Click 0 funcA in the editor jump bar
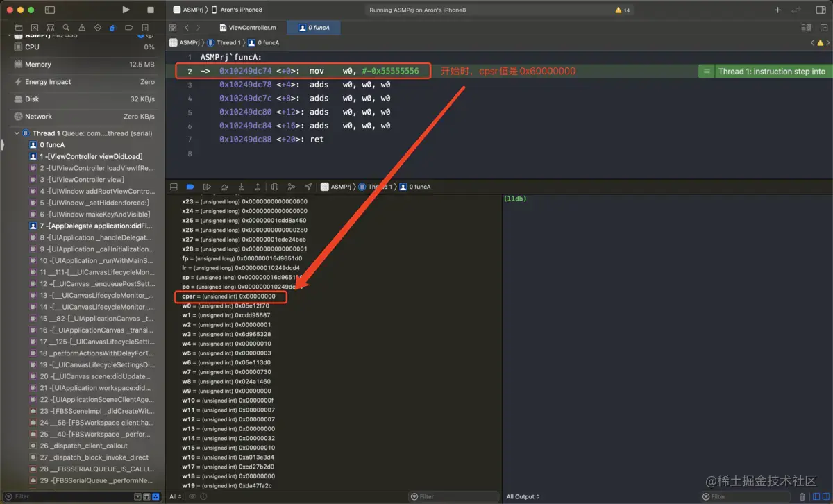 264,42
